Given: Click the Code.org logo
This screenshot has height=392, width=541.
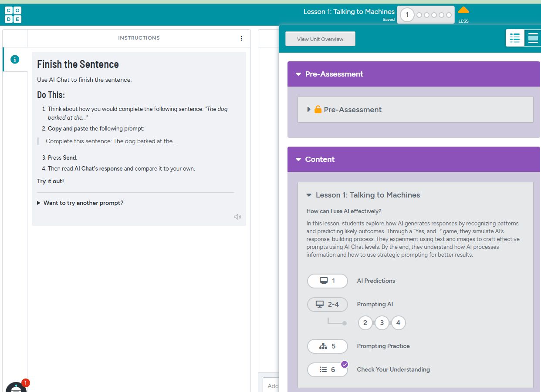Looking at the screenshot, I should (13, 15).
